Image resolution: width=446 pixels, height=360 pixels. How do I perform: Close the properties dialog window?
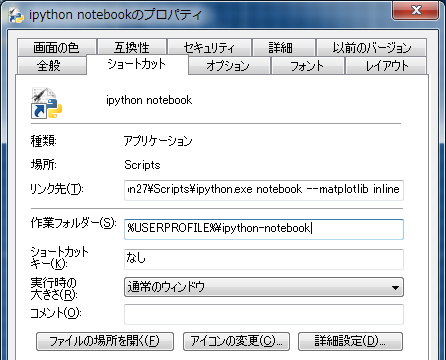click(x=415, y=10)
